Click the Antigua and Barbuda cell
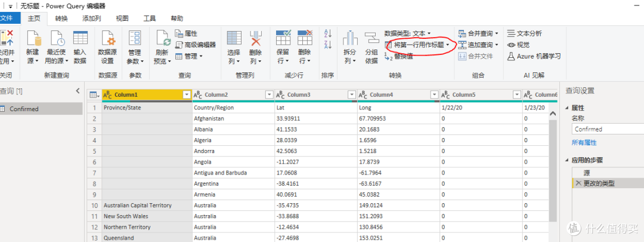 click(x=234, y=173)
